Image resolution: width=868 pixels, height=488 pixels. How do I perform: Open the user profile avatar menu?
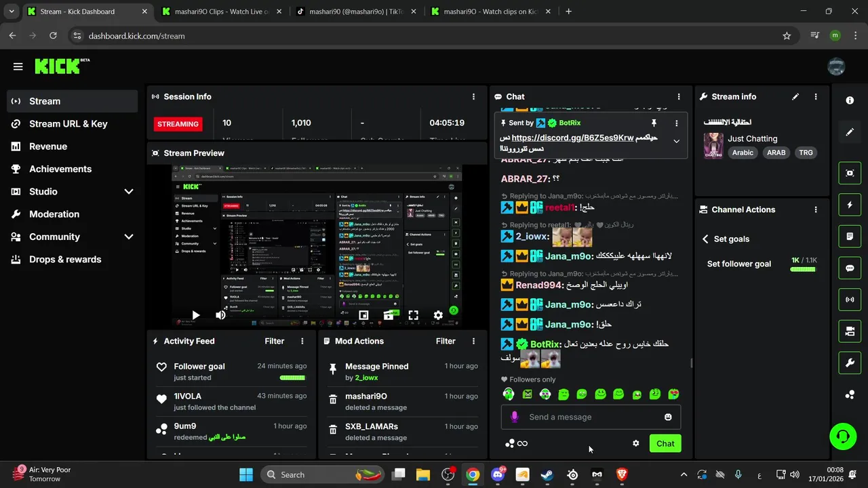836,66
